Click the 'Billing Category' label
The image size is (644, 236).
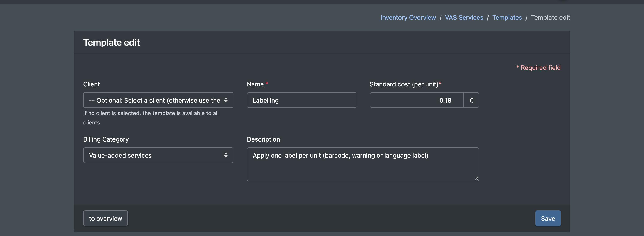pyautogui.click(x=106, y=139)
